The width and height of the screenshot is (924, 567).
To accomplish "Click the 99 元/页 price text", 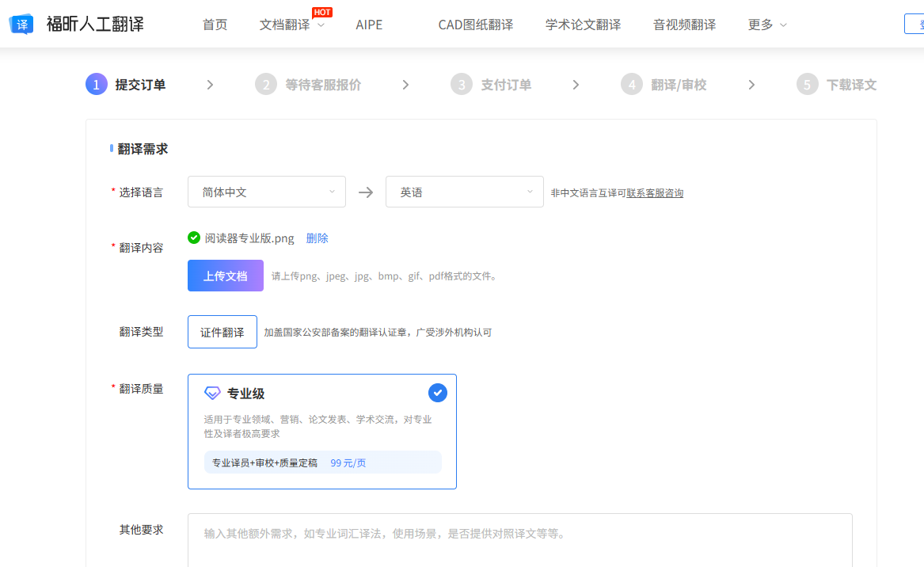I will click(x=348, y=462).
